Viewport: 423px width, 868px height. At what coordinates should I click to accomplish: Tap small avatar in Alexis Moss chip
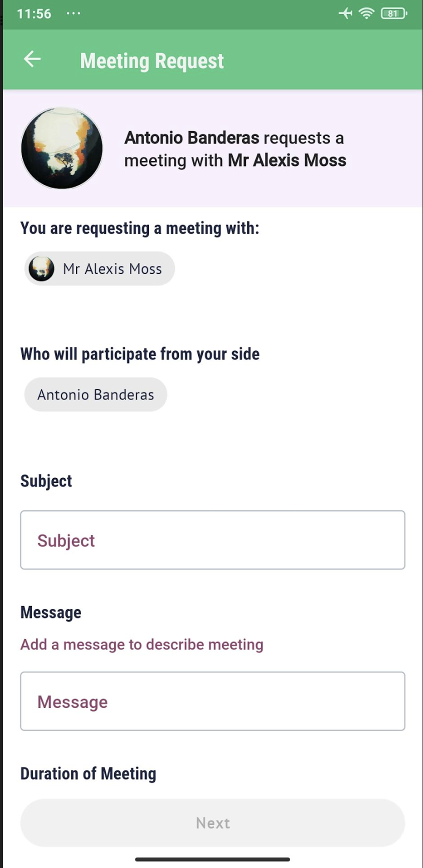click(41, 268)
